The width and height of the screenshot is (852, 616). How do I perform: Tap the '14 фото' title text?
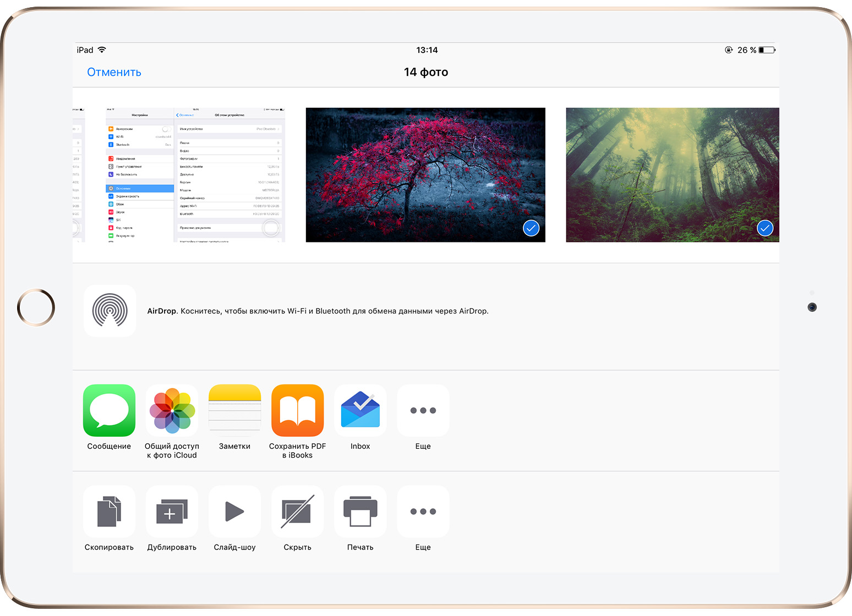pyautogui.click(x=426, y=72)
